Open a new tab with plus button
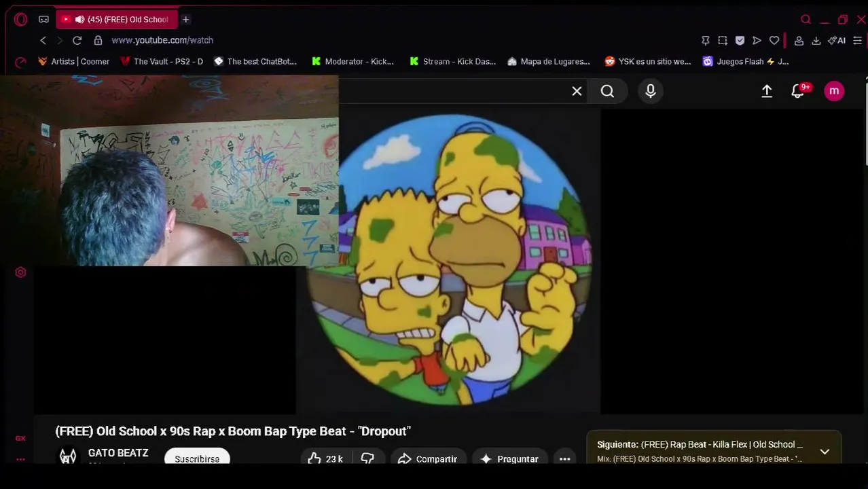 click(x=185, y=20)
